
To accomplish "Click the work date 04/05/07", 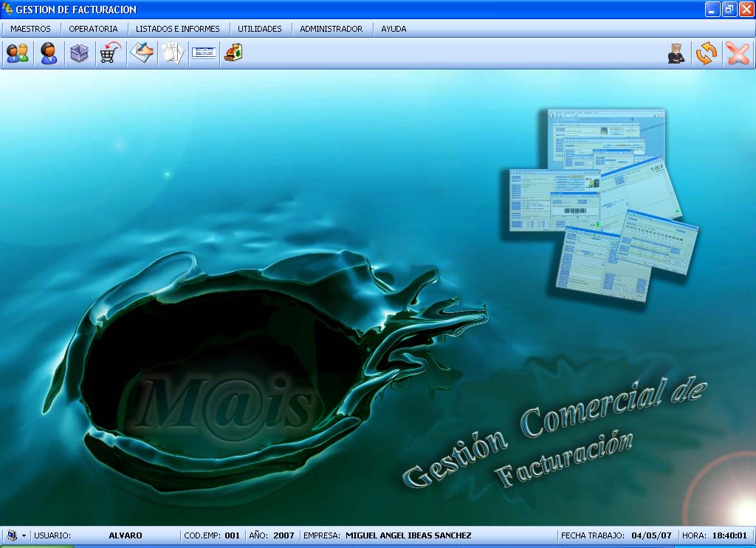I will coord(651,535).
